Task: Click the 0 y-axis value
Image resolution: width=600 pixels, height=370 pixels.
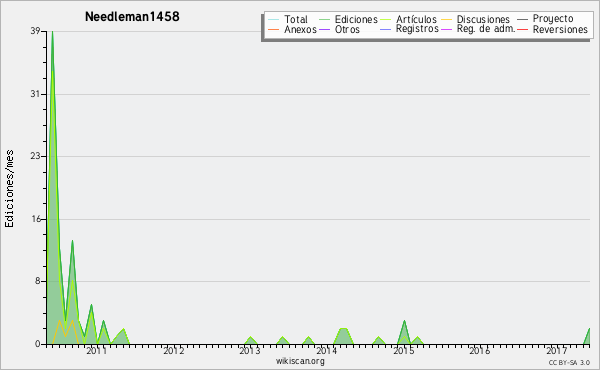Action: click(38, 344)
